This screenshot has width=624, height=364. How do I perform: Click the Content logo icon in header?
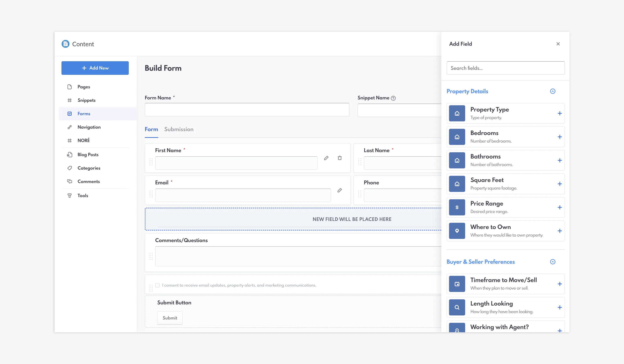(65, 44)
